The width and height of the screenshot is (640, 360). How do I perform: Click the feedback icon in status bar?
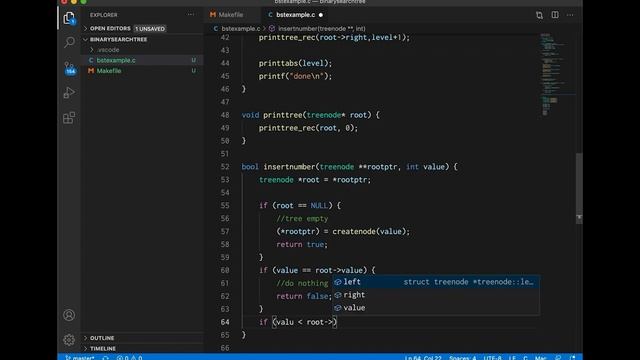pyautogui.click(x=558, y=358)
